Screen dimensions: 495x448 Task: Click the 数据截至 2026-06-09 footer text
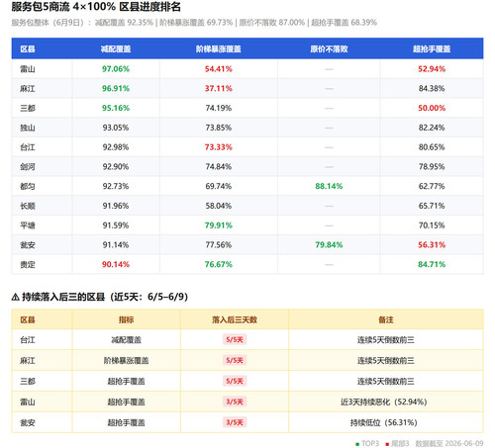[449, 443]
